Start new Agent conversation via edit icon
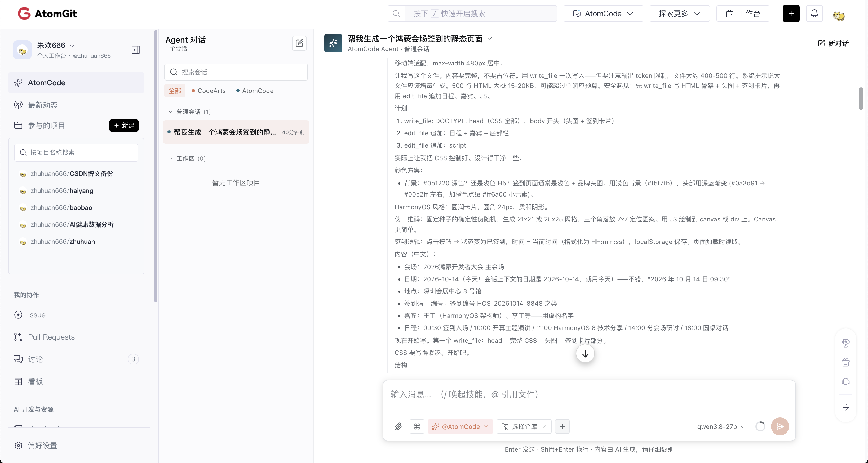This screenshot has width=868, height=463. 299,43
